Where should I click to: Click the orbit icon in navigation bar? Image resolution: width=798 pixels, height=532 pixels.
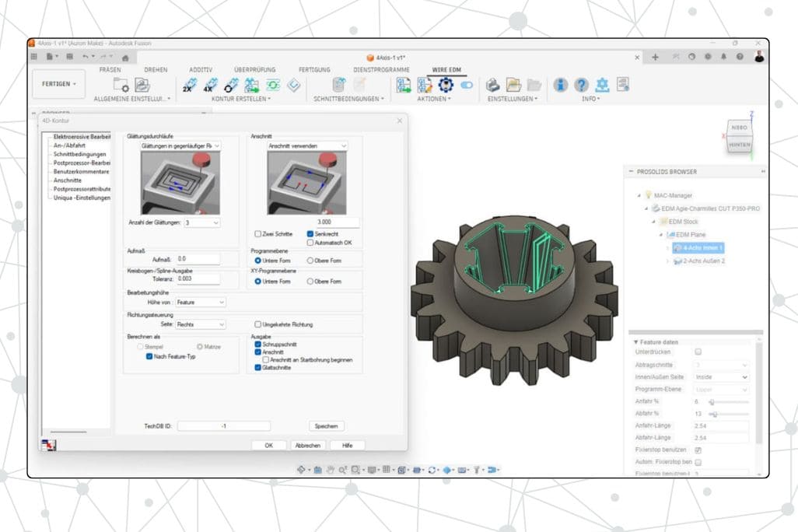click(301, 470)
